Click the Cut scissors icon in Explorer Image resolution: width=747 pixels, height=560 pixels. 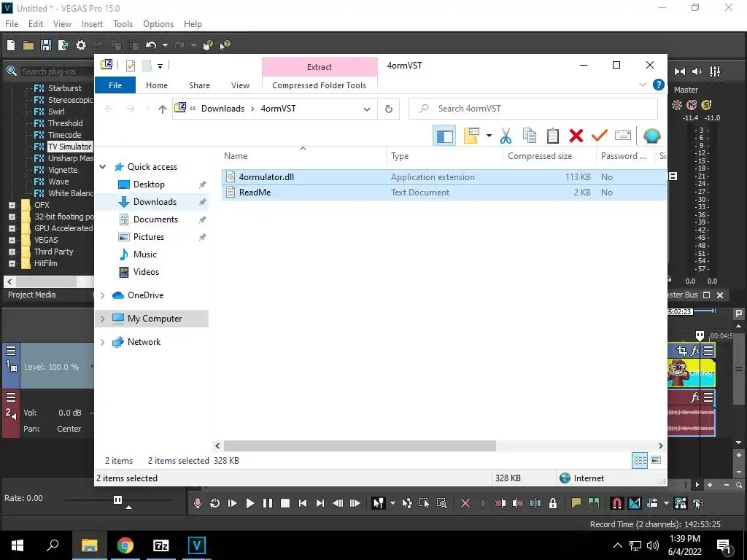[x=506, y=136]
